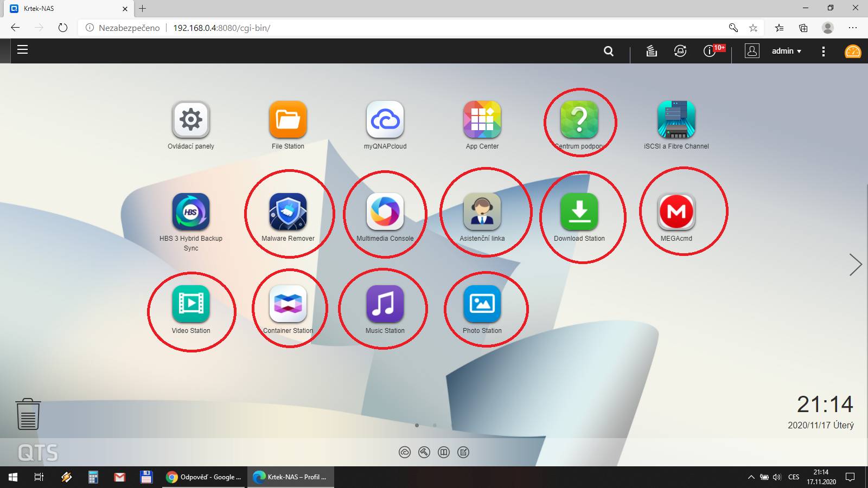
Task: Open Gmail icon in taskbar
Action: tap(120, 477)
